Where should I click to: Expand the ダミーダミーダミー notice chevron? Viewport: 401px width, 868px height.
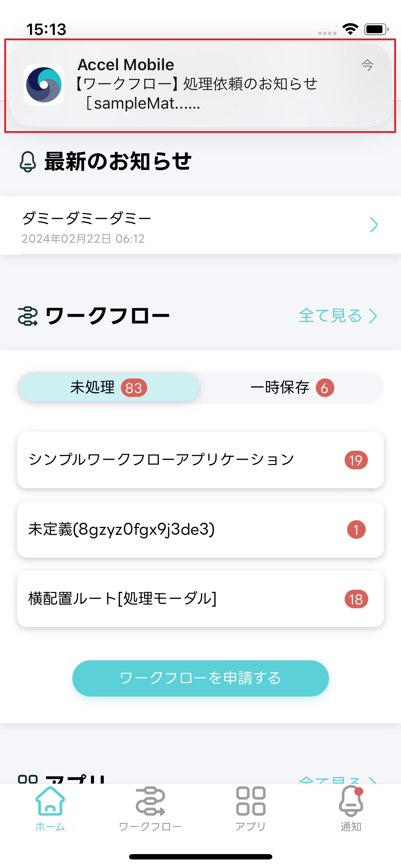click(373, 225)
